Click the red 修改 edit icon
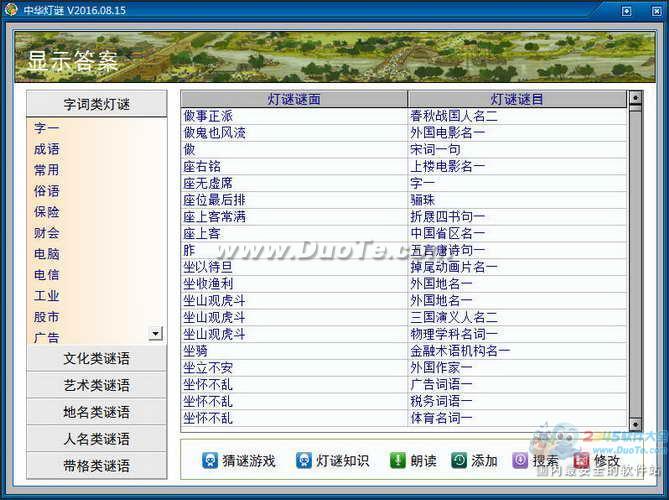Image resolution: width=669 pixels, height=500 pixels. 582,460
